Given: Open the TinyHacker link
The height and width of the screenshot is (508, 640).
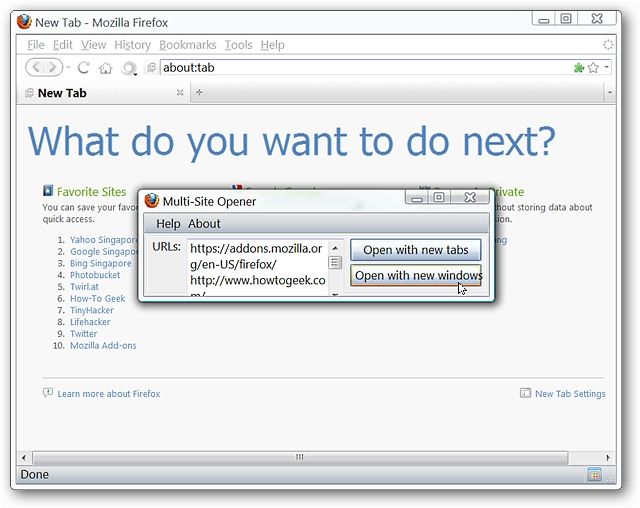Looking at the screenshot, I should (92, 310).
